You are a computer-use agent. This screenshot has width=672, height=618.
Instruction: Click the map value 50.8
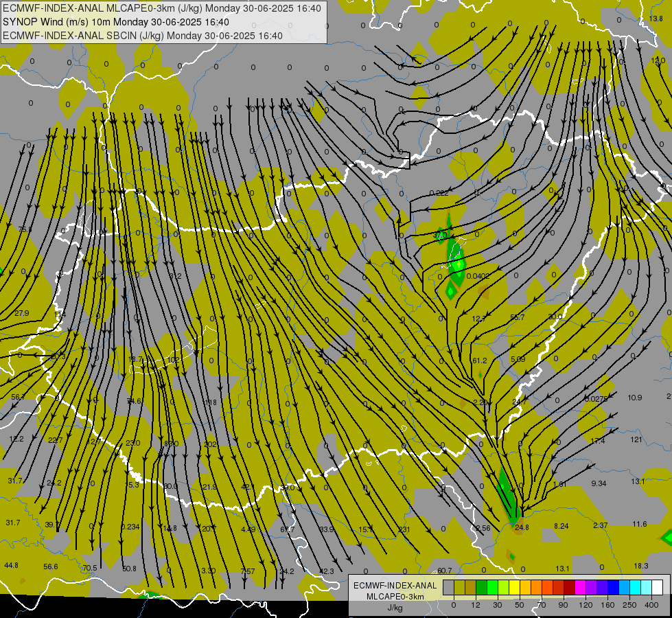click(x=129, y=569)
